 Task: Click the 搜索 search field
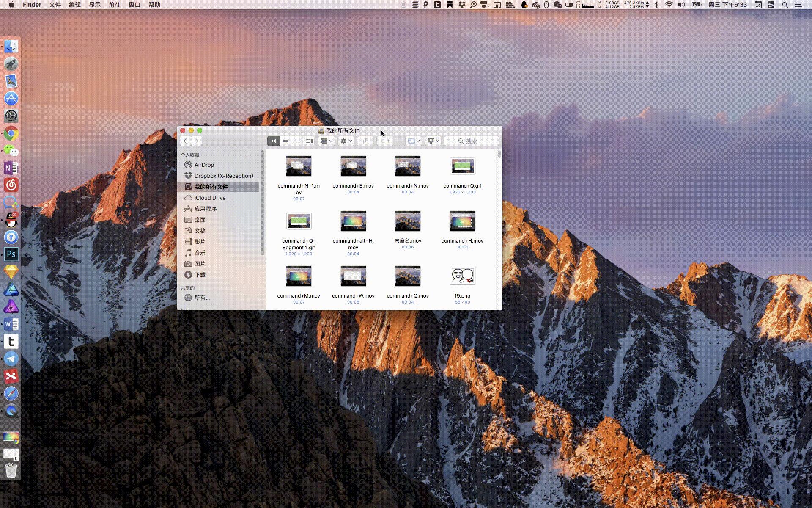coord(472,141)
